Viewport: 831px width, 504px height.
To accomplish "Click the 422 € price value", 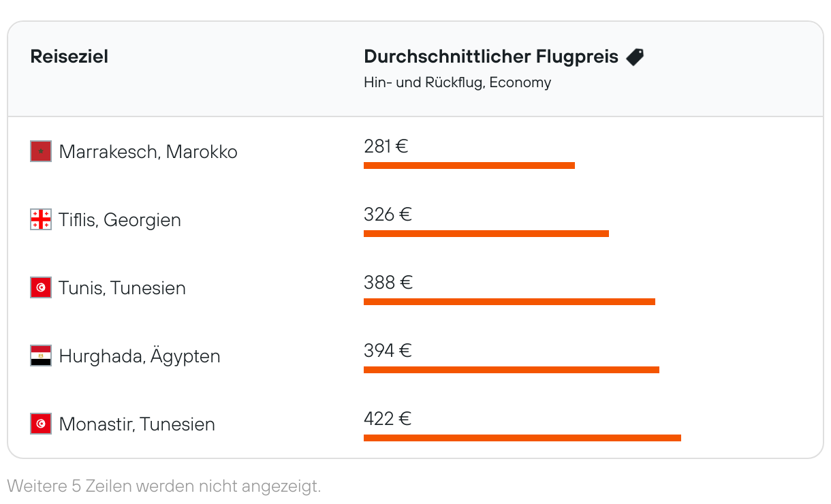I will click(x=388, y=418).
